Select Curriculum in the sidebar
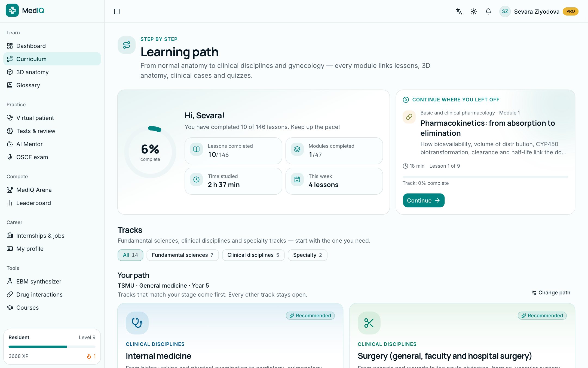Image resolution: width=588 pixels, height=368 pixels. 52,59
